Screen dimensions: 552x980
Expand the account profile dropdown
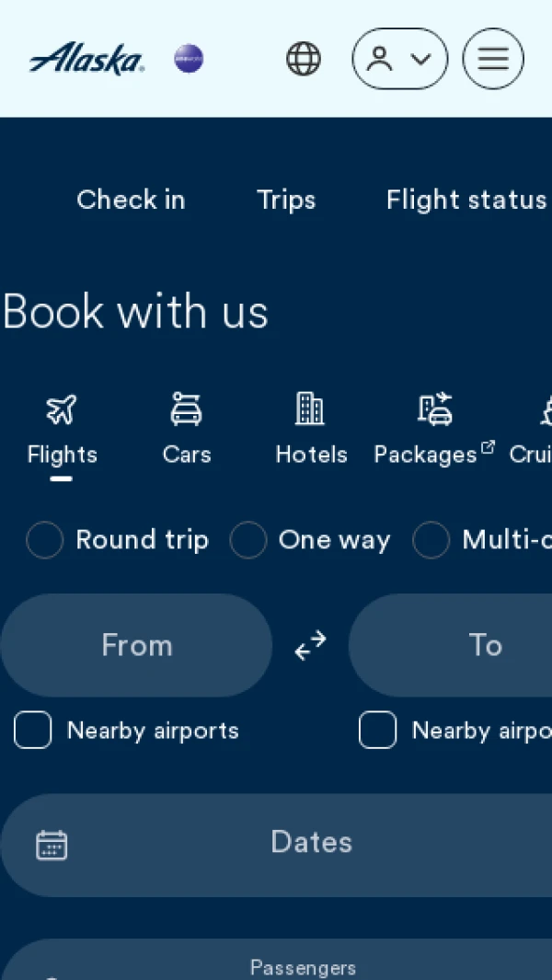400,59
